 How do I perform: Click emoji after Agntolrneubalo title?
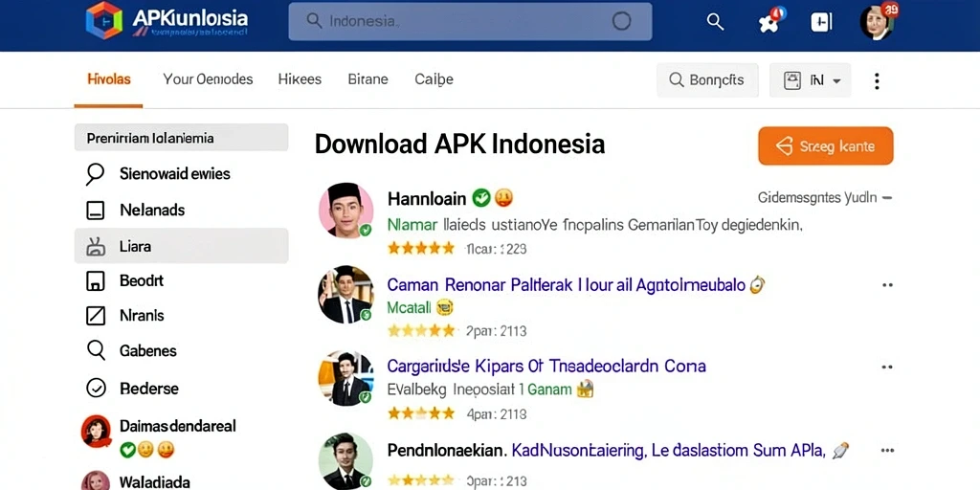point(758,285)
